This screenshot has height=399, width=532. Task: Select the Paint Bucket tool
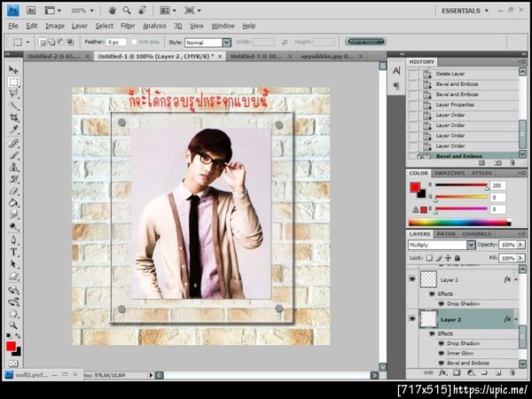(13, 203)
